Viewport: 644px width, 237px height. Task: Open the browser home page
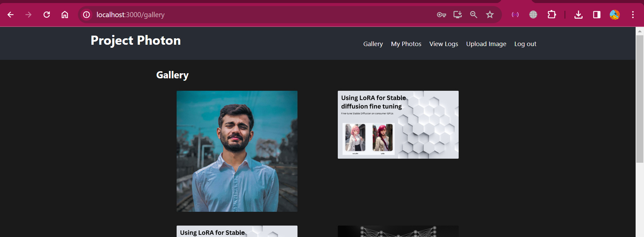pyautogui.click(x=65, y=15)
